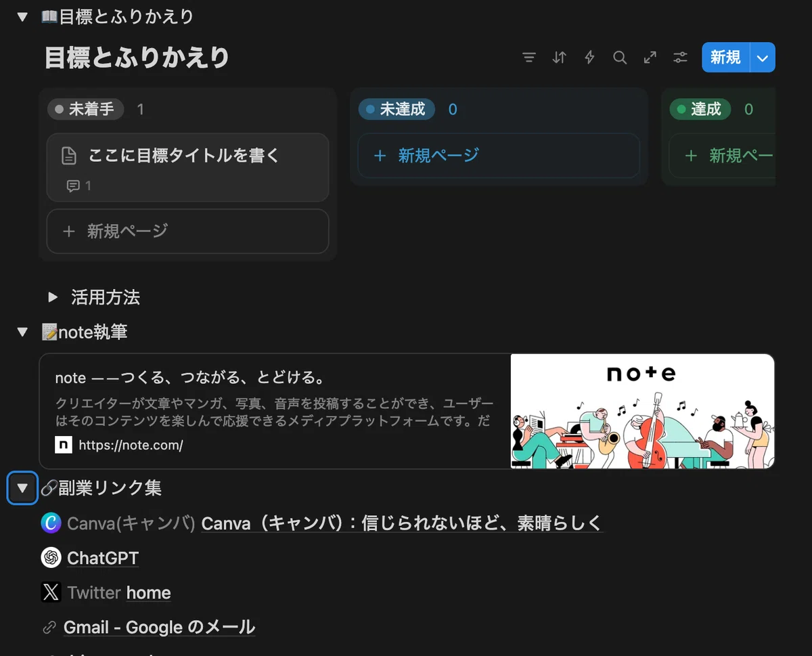Open the Canva（キャンバ） link
812x656 pixels.
point(401,523)
